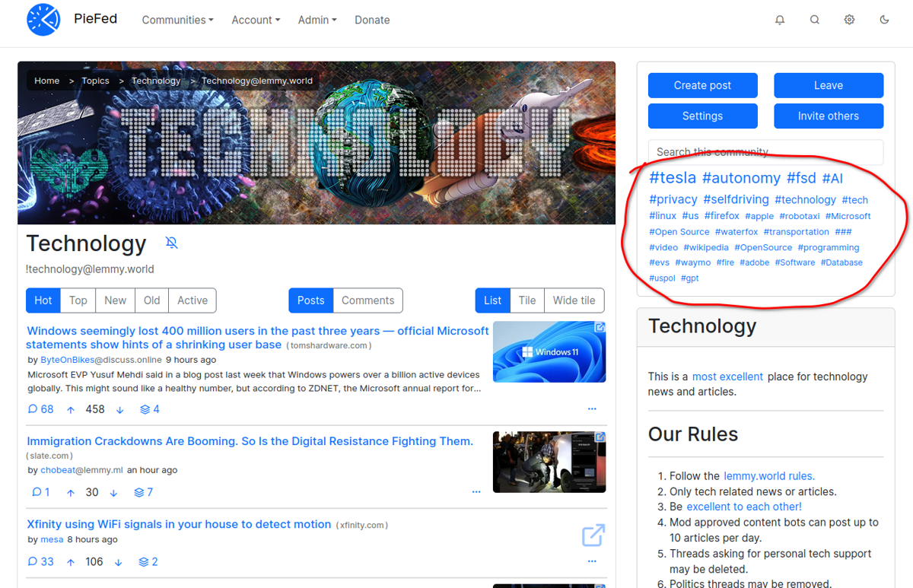Downvote the Immigration Crackdowns post
Viewport: 913px width, 588px height.
point(113,492)
